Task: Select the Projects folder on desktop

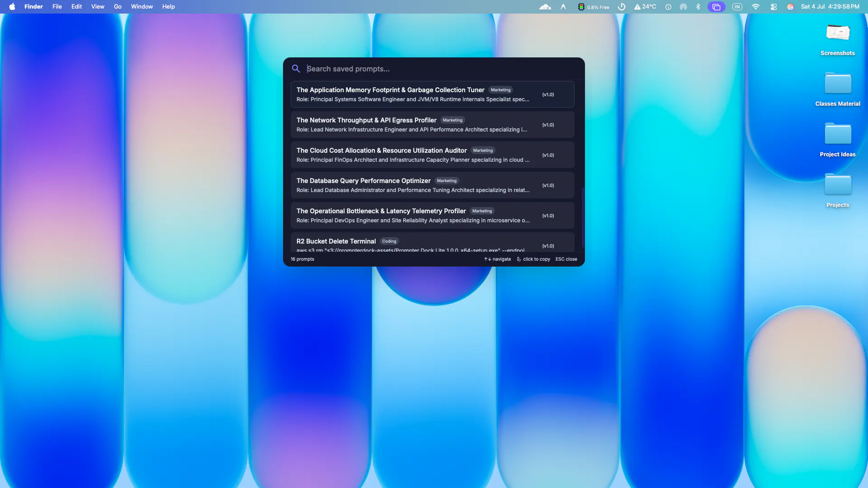Action: tap(838, 191)
